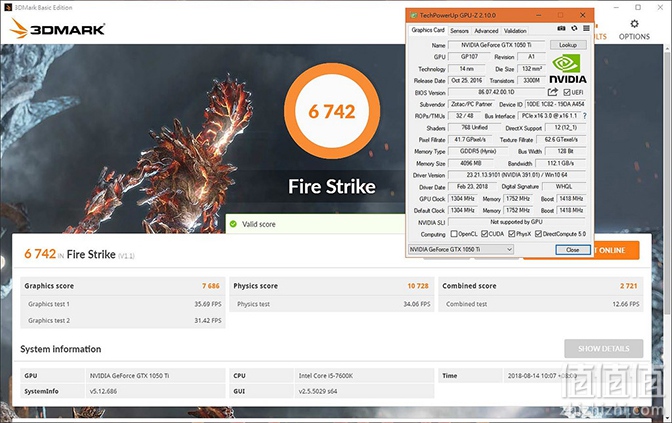Viewport: 672px width, 423px height.
Task: Click the Fire Strike title text
Action: [x=332, y=186]
